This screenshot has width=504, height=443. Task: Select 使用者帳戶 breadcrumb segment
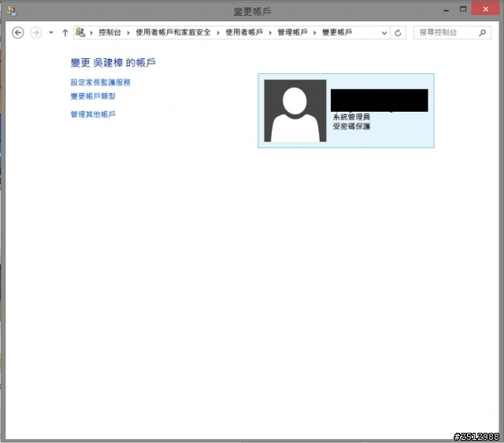point(244,32)
